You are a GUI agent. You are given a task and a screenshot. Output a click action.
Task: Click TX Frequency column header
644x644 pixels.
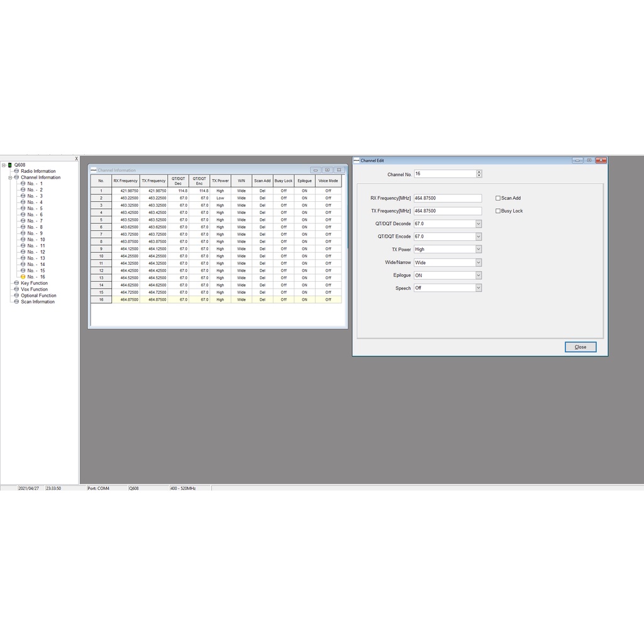pos(153,180)
